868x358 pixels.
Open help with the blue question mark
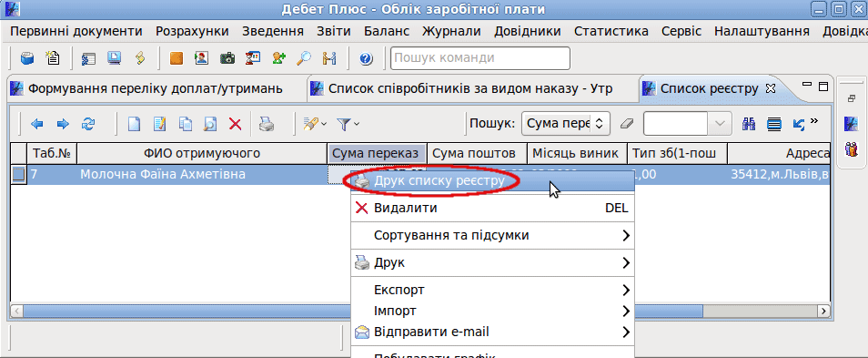(x=366, y=58)
